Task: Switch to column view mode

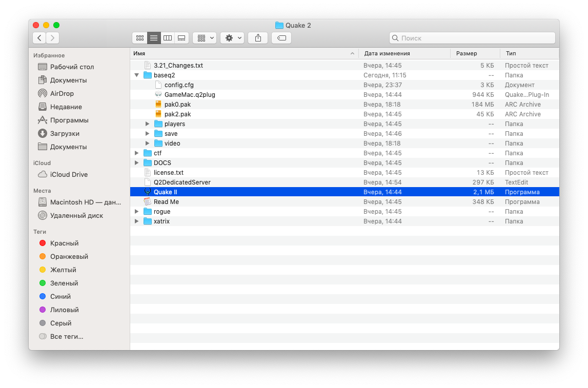Action: coord(168,38)
